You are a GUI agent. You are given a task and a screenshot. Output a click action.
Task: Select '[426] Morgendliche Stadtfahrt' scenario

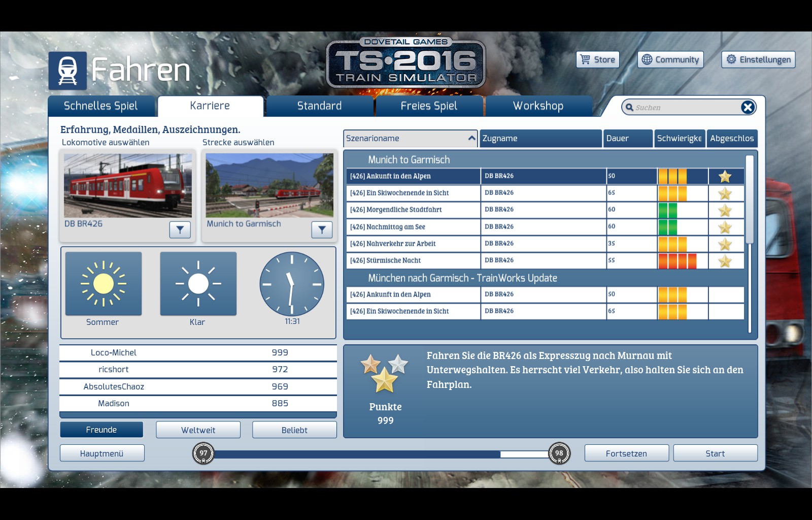pos(546,210)
